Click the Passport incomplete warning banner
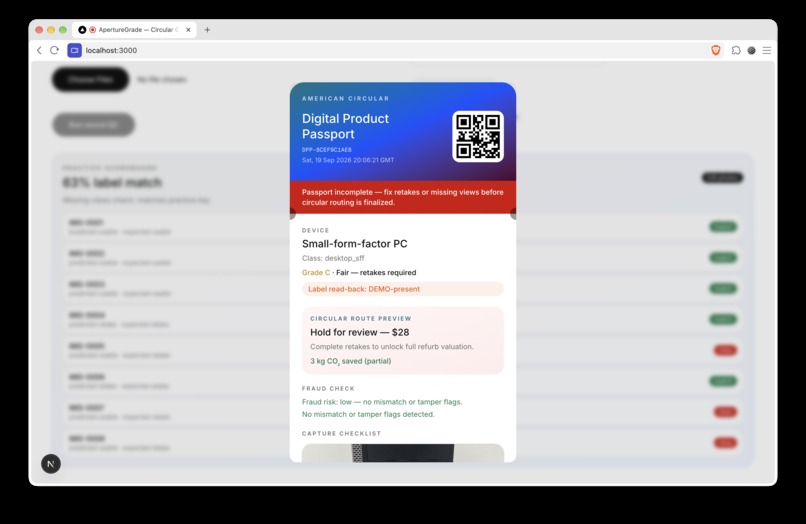 pyautogui.click(x=403, y=197)
